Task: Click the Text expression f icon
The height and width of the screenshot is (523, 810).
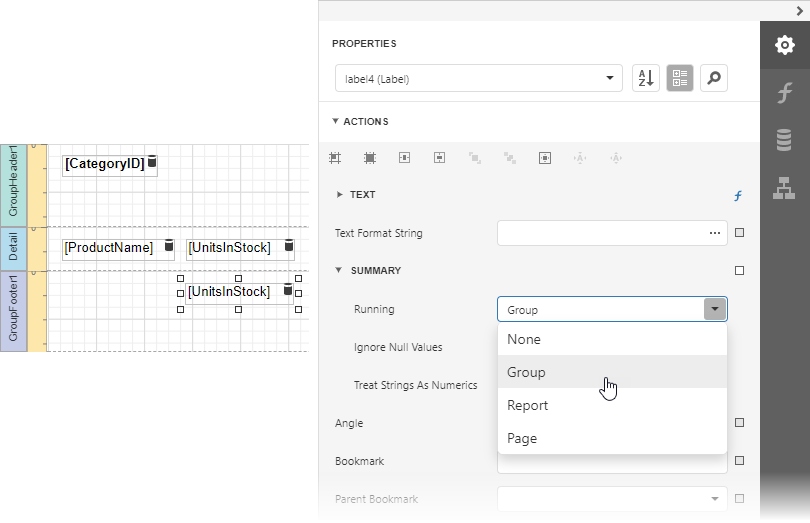Action: (738, 196)
